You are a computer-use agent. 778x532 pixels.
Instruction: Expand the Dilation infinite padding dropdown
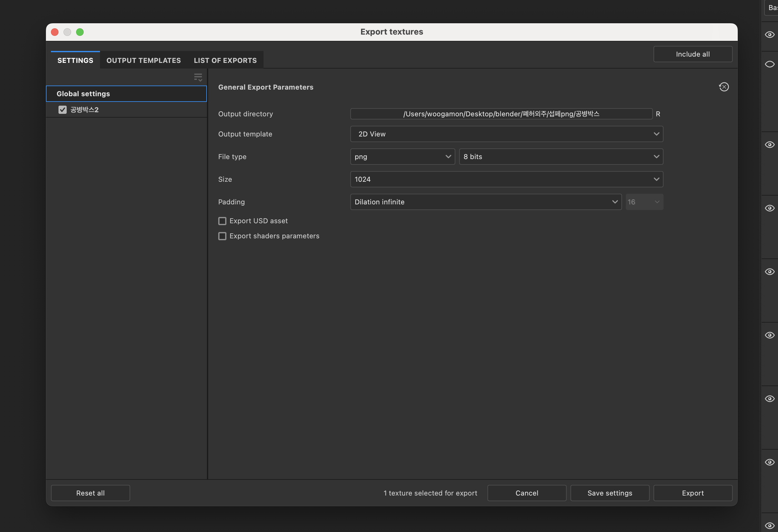pyautogui.click(x=486, y=202)
